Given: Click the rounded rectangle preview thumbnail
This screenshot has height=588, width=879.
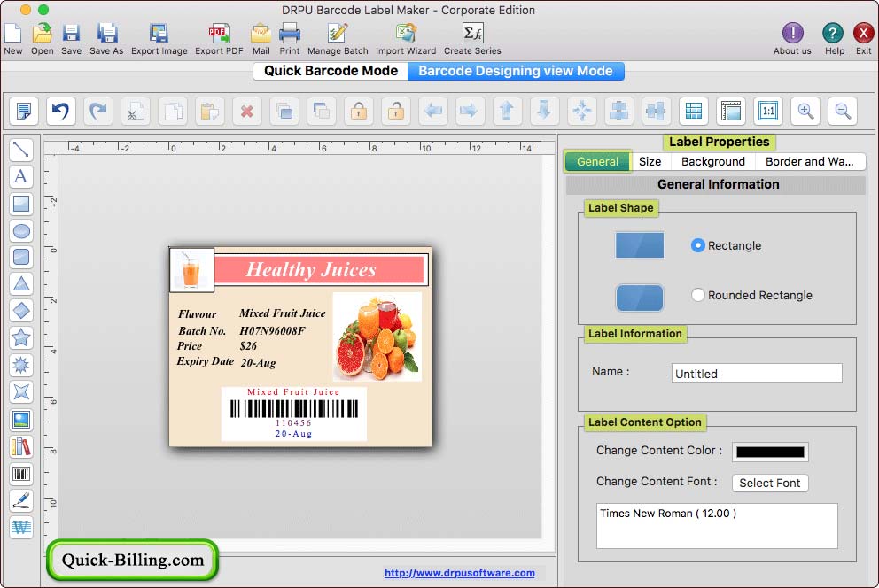Looking at the screenshot, I should 640,298.
